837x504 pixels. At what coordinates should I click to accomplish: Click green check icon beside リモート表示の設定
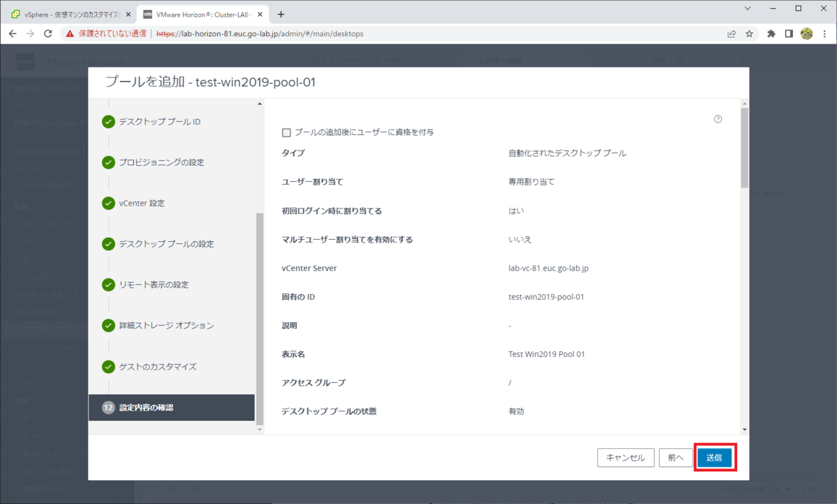coord(108,285)
